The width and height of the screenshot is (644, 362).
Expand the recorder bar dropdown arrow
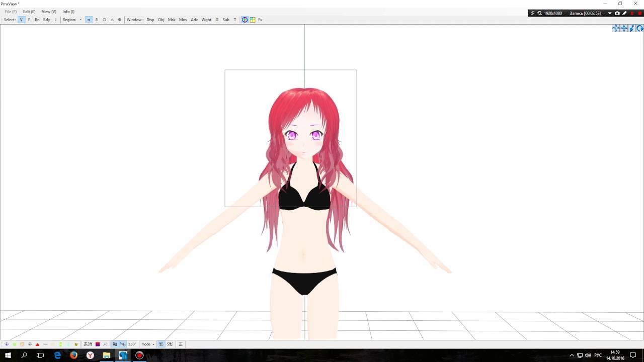(x=610, y=13)
